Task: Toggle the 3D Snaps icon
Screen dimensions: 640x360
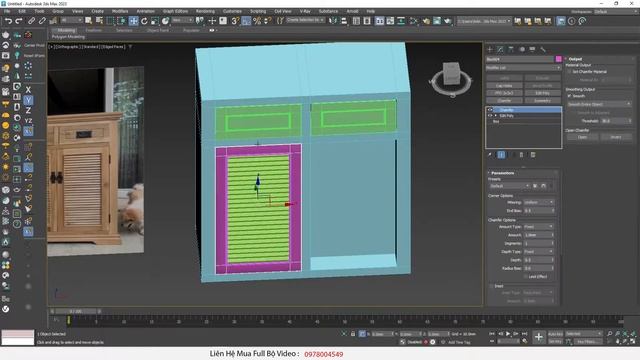Action: [235, 21]
